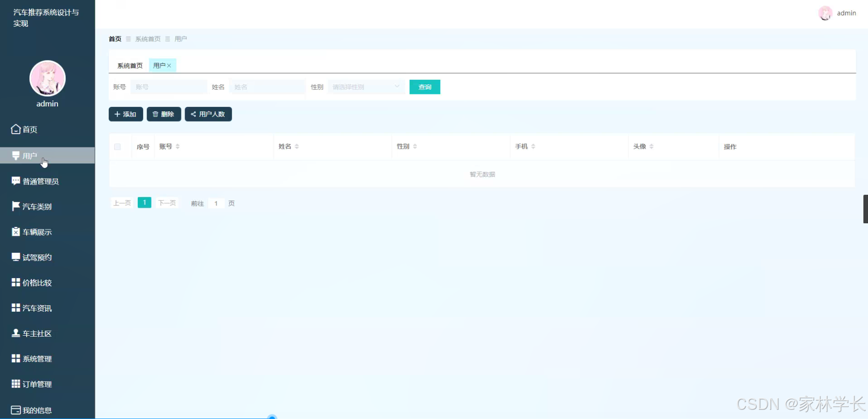Screen dimensions: 868x419
Task: Open 汽车资讯 from the sidebar
Action: (36, 308)
